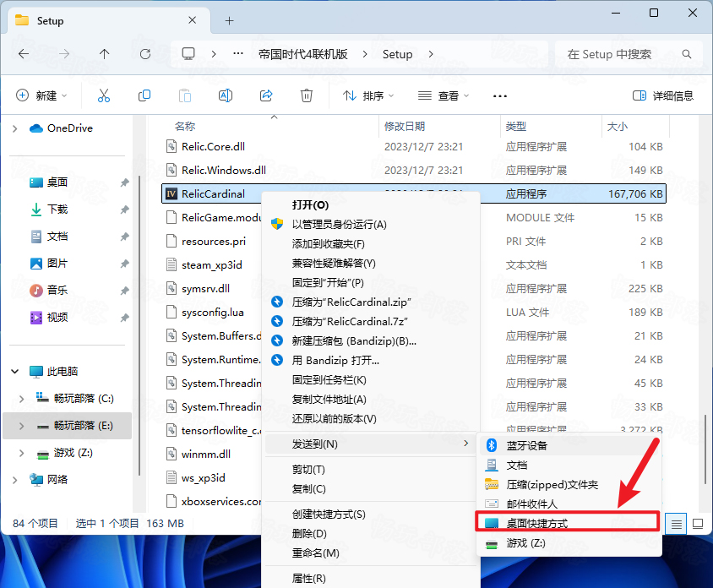Expand the 畅玩部落 (C:) drive node
The width and height of the screenshot is (713, 588).
(x=21, y=399)
